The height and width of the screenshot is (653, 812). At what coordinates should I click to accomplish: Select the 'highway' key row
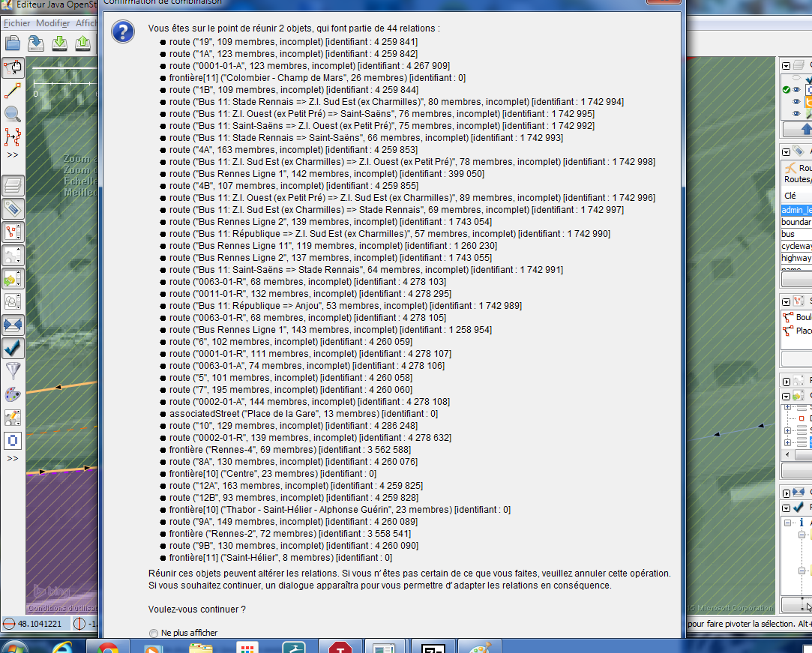[x=796, y=258]
